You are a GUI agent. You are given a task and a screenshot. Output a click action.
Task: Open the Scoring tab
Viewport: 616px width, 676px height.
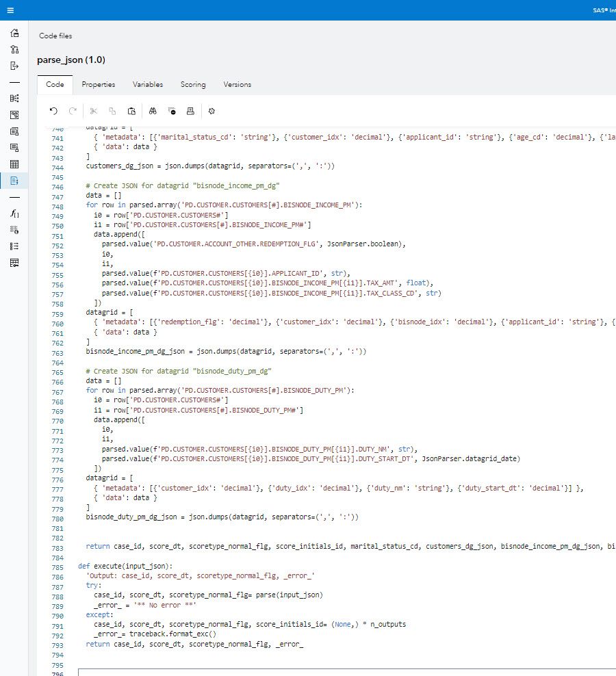click(x=193, y=85)
